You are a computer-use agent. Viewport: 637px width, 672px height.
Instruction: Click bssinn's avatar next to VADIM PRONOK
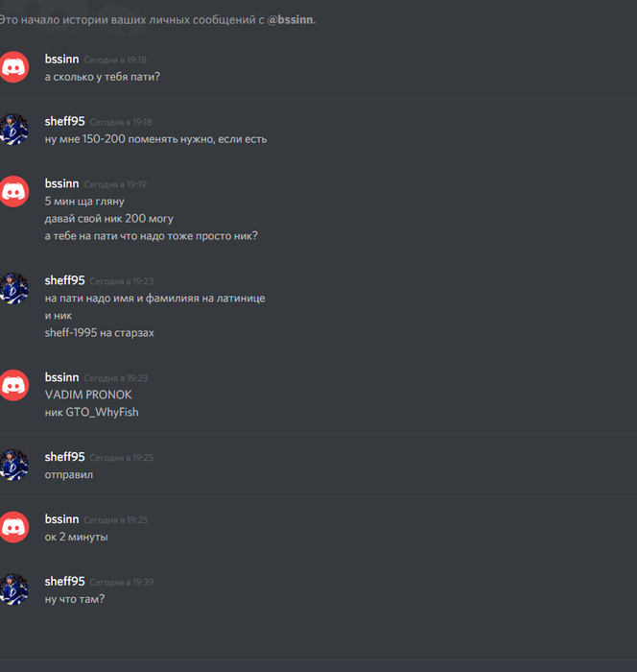coord(13,385)
